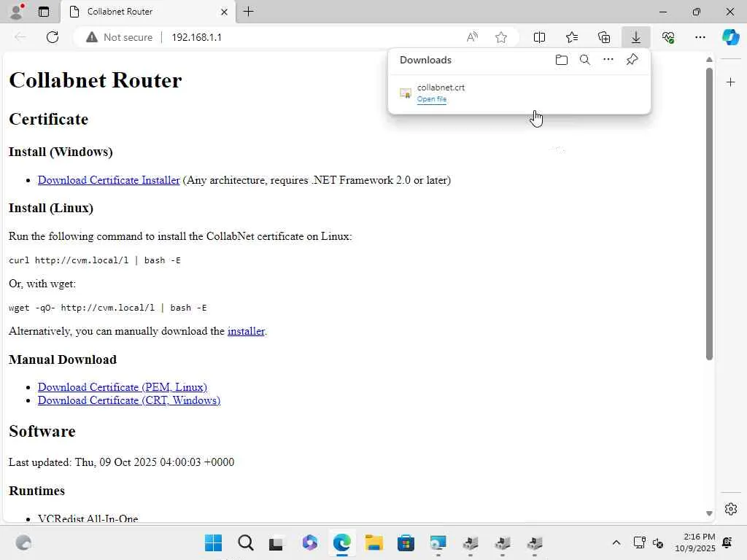The height and width of the screenshot is (560, 747).
Task: Click the scrollbar down arrow
Action: click(x=709, y=513)
